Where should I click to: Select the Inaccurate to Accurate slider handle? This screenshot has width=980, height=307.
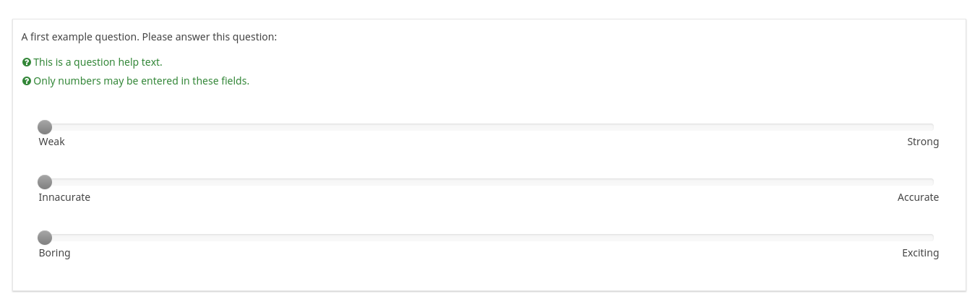45,182
